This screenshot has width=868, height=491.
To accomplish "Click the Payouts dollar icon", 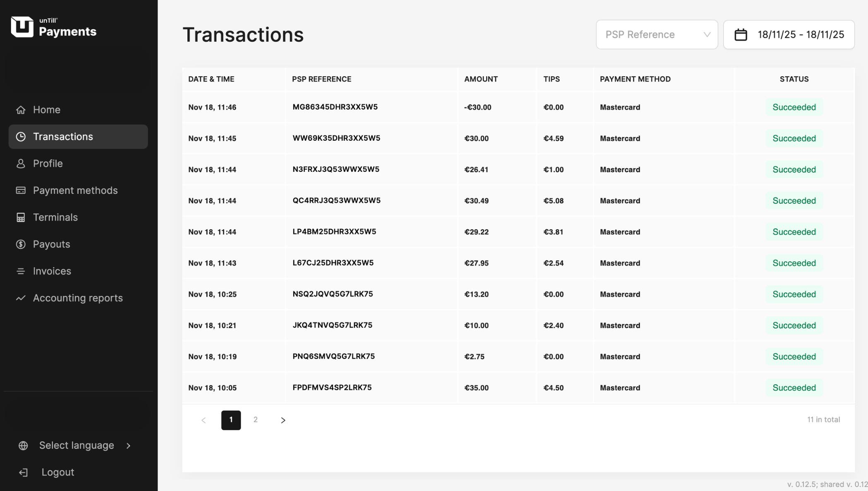I will pyautogui.click(x=21, y=244).
